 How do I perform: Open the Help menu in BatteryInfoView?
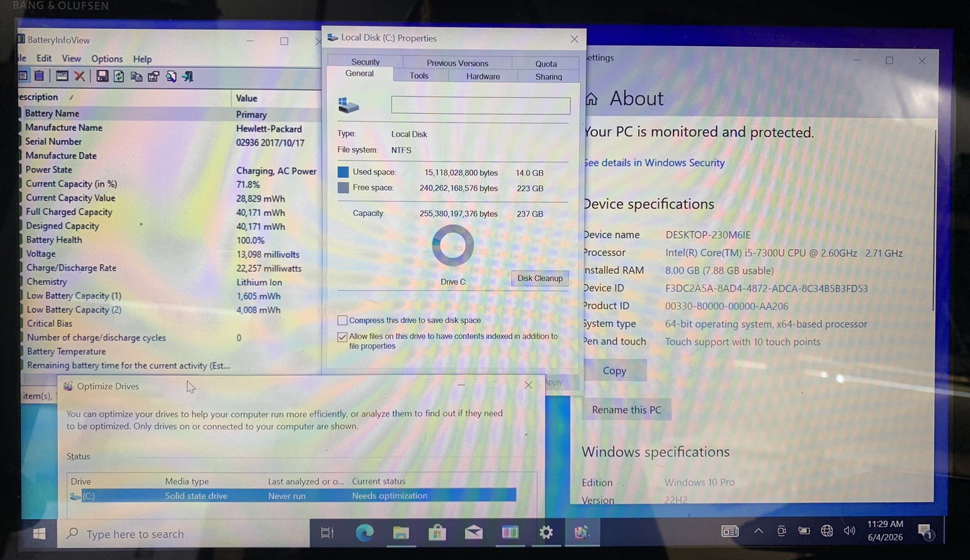(142, 59)
